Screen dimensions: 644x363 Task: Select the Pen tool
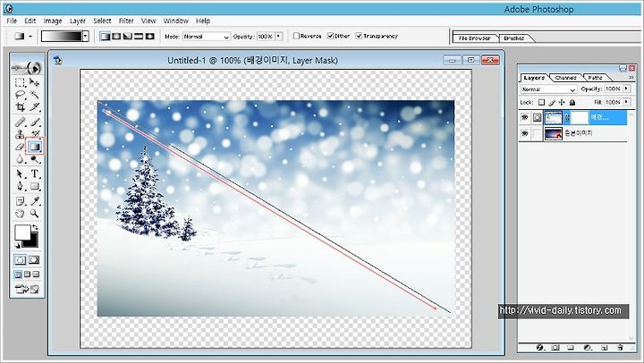point(20,187)
